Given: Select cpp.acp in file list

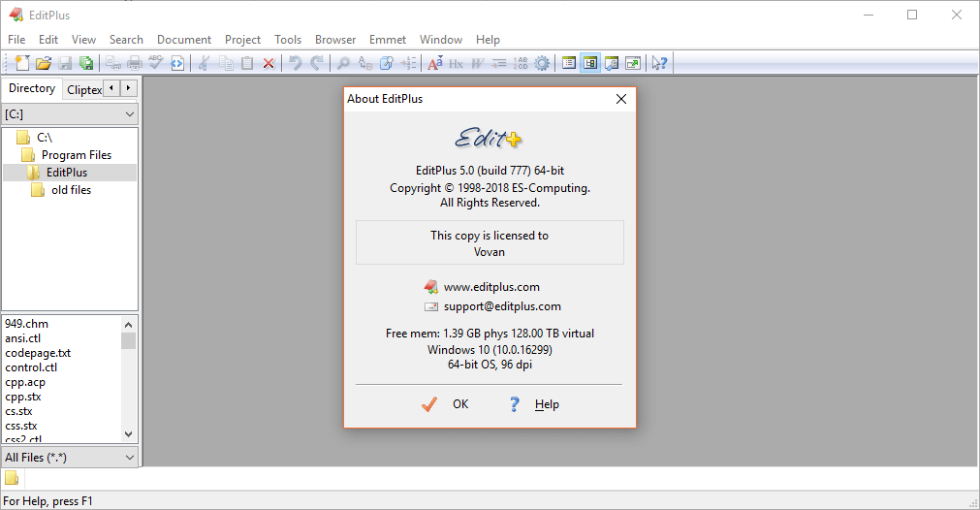Looking at the screenshot, I should tap(25, 382).
